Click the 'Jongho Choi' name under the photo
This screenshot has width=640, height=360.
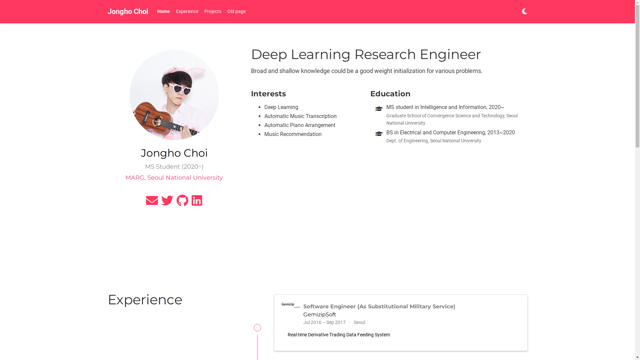tap(174, 153)
